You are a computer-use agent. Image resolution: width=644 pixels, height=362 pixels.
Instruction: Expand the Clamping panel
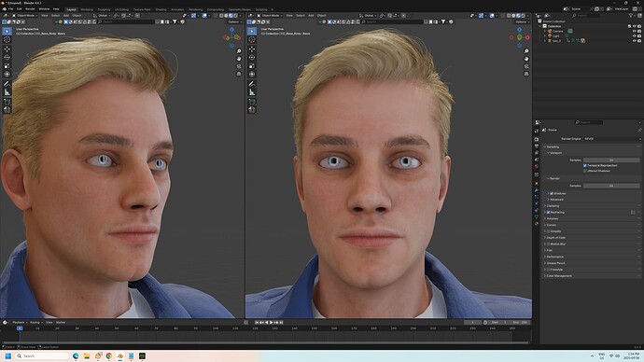tap(553, 206)
